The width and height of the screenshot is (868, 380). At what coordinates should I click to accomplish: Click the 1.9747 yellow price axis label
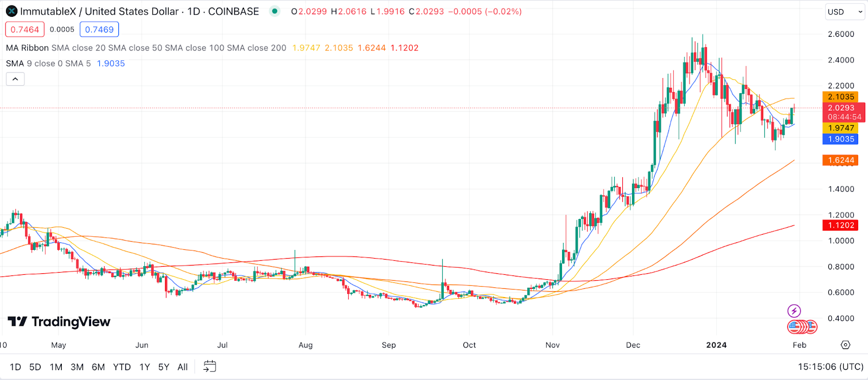tap(840, 128)
